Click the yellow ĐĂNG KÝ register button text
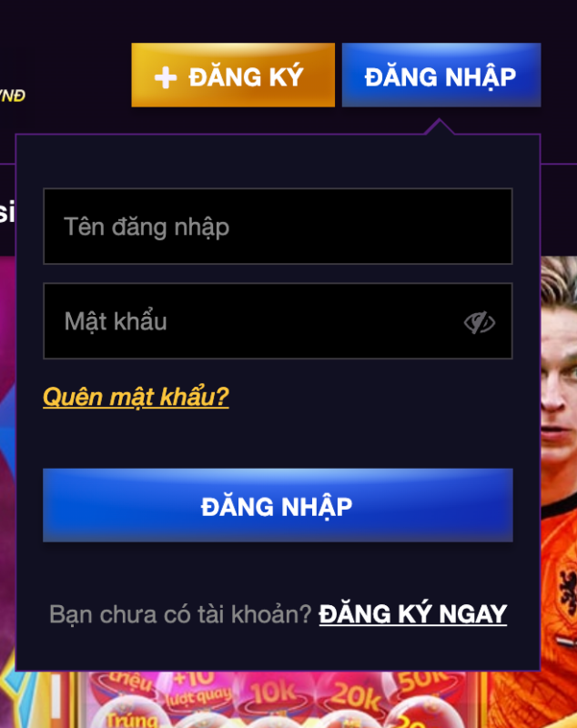The image size is (577, 728). pyautogui.click(x=246, y=76)
